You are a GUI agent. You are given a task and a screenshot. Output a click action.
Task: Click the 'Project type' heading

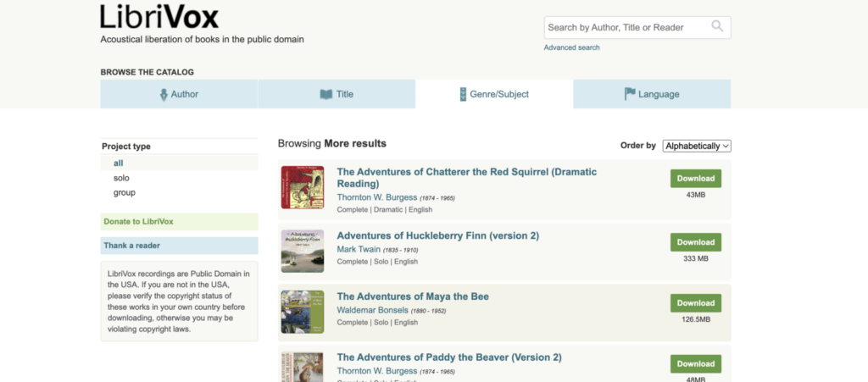click(x=126, y=147)
